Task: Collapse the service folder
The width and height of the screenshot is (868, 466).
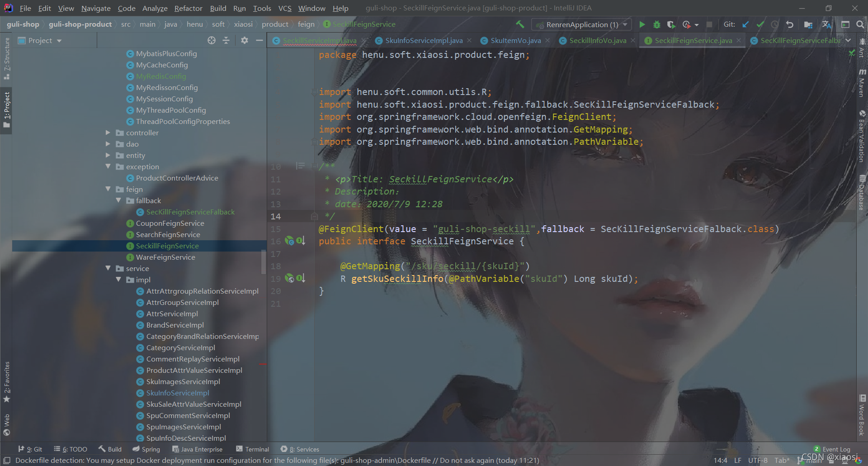Action: pyautogui.click(x=108, y=268)
